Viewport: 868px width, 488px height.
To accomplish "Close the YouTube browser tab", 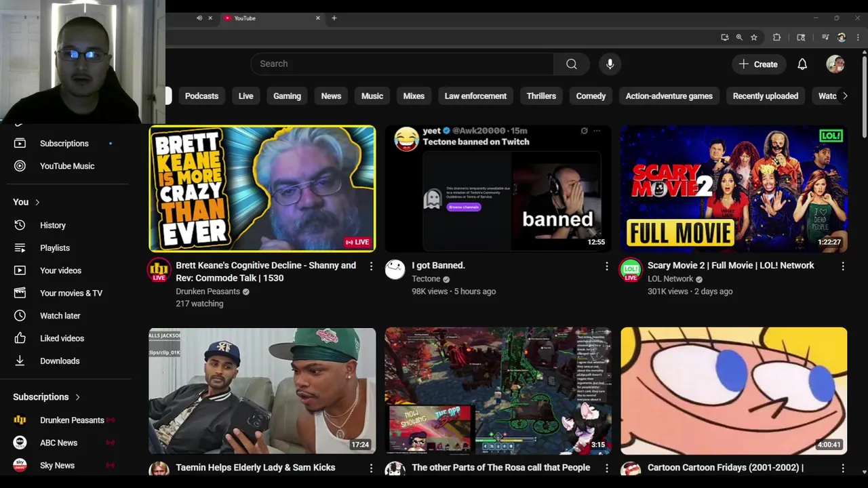I will pos(317,18).
